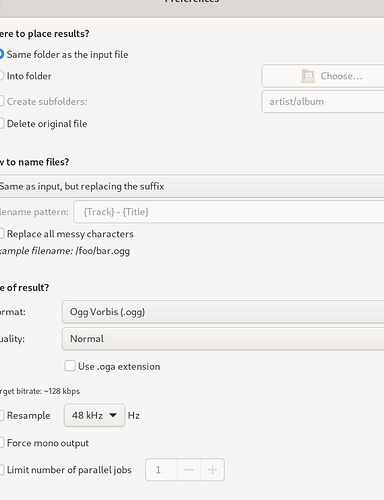Increase parallel jobs with plus button
Viewport: 384px width, 500px height.
pyautogui.click(x=212, y=470)
